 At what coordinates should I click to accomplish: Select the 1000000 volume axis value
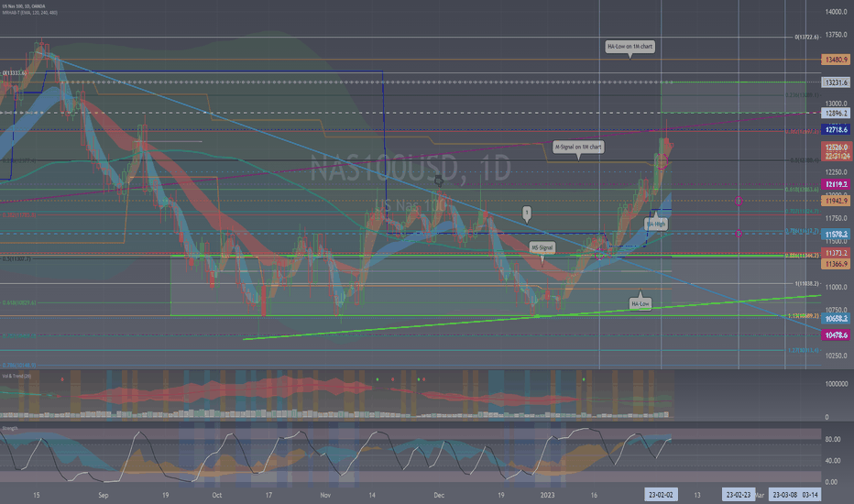pos(836,384)
